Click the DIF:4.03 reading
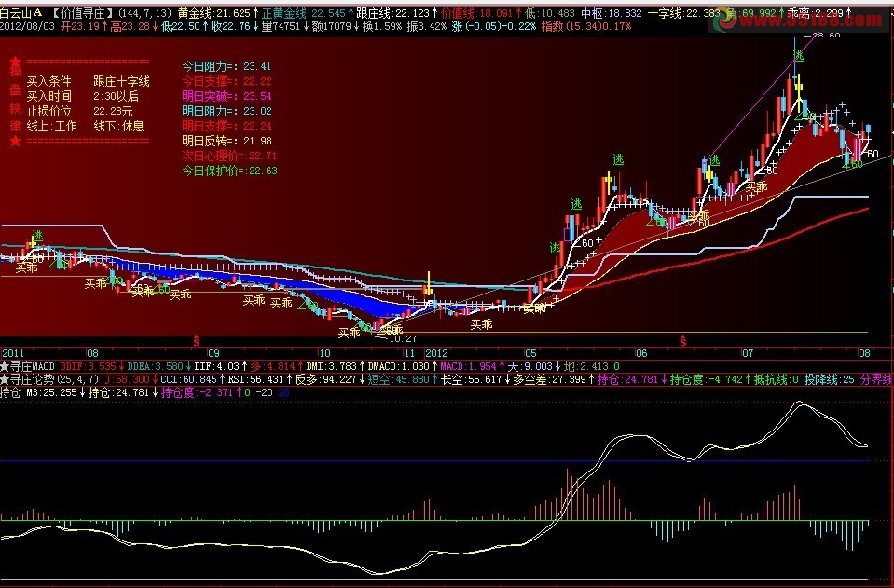The height and width of the screenshot is (588, 894). 216,366
